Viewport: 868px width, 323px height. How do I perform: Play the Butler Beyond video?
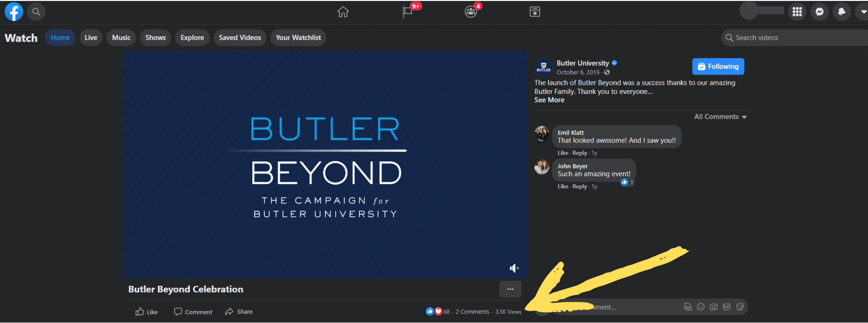tap(325, 164)
